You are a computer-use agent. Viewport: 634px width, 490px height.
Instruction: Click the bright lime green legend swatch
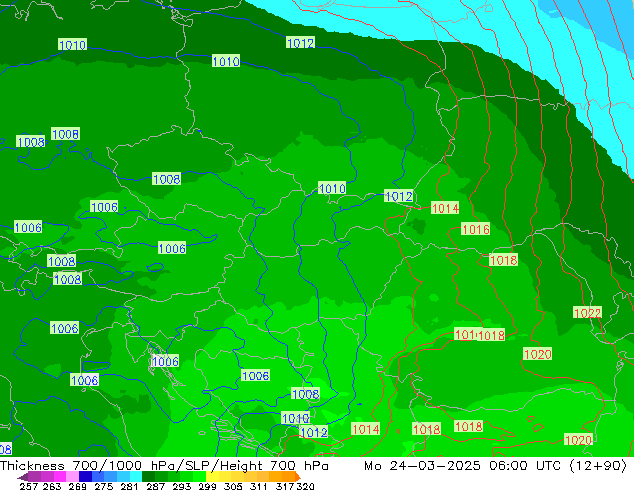click(199, 477)
